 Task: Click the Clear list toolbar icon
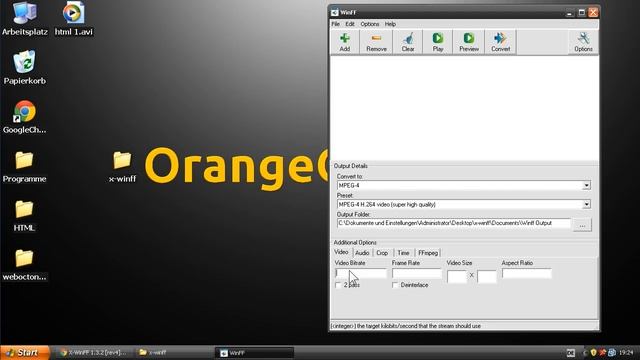[x=408, y=42]
